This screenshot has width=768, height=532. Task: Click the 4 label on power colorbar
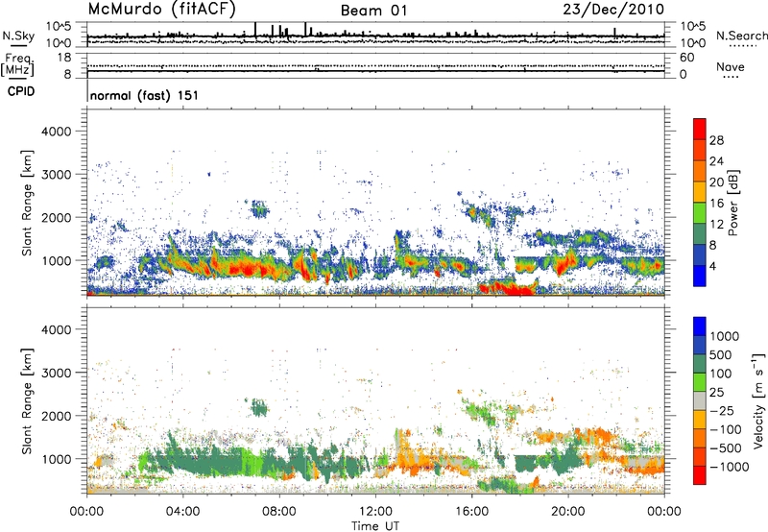712,267
